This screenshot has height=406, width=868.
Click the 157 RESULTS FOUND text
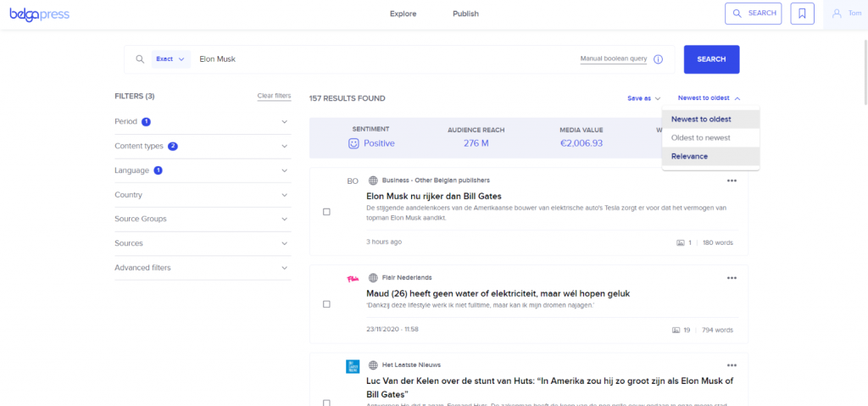(x=347, y=98)
